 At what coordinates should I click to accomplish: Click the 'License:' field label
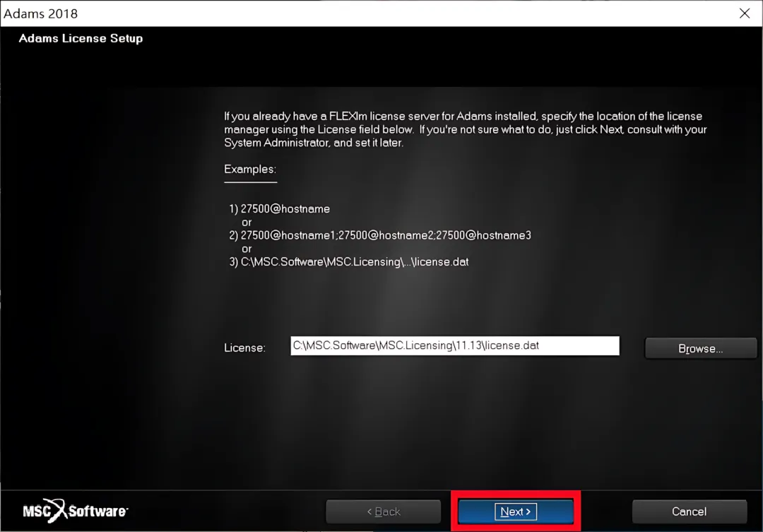click(x=244, y=348)
